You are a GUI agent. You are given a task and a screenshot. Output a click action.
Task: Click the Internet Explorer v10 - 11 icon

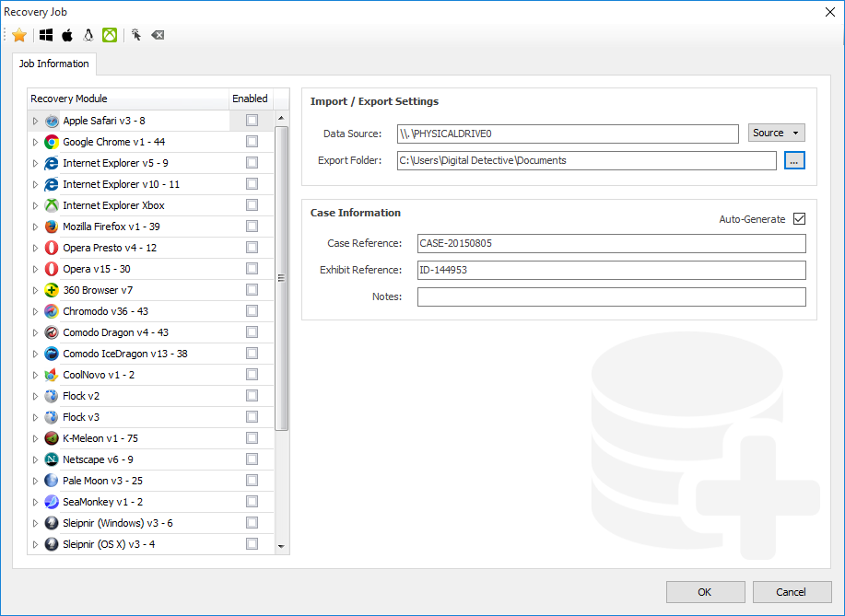(52, 184)
